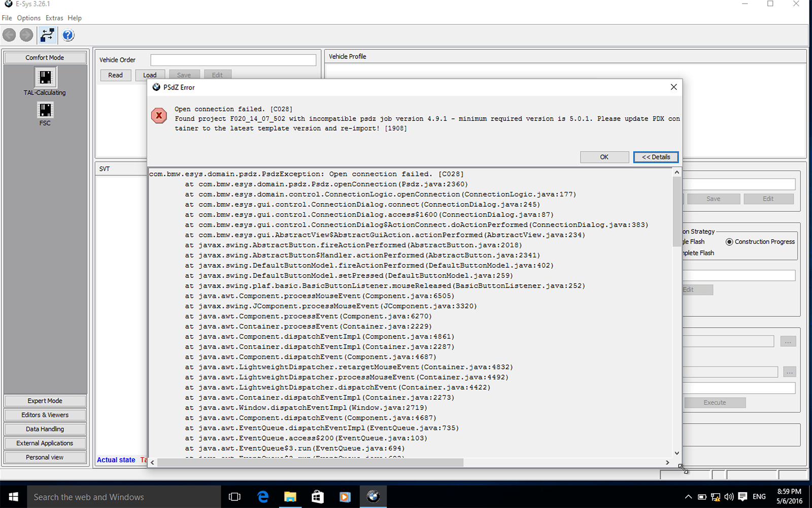
Task: Click the horizontal scrollbar right arrow
Action: click(667, 462)
